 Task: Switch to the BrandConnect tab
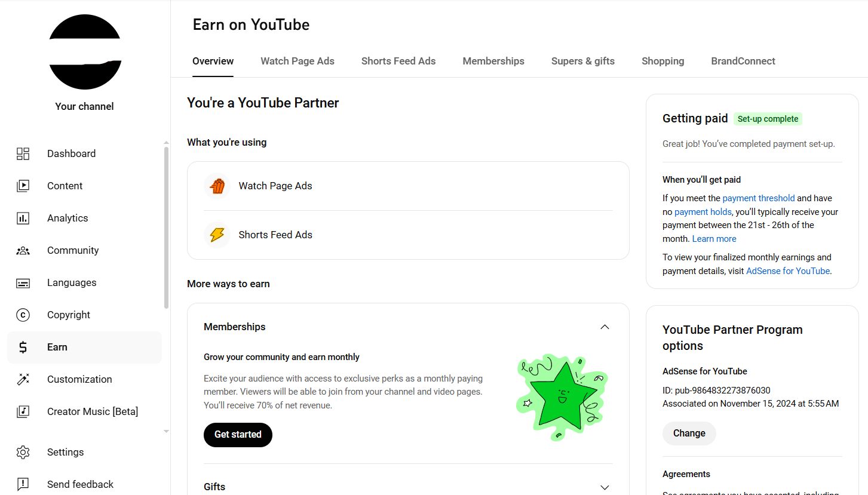pos(743,61)
